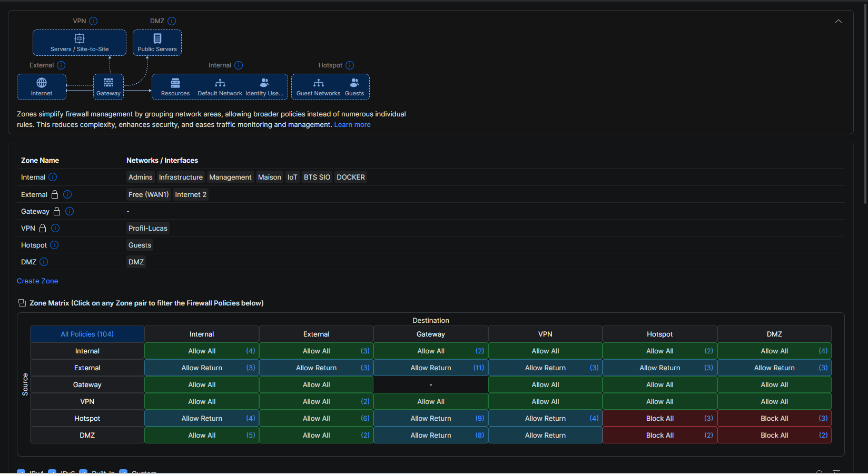Click the Free (WAN1) interface tag
This screenshot has width=868, height=474.
pyautogui.click(x=149, y=194)
